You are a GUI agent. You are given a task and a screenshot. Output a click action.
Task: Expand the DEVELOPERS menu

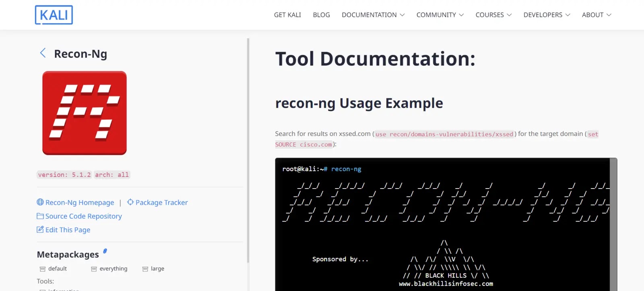pos(547,15)
